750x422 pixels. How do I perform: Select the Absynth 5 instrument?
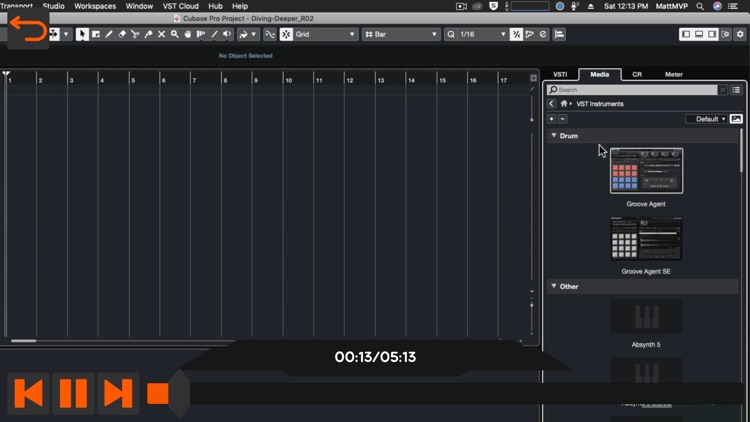pyautogui.click(x=646, y=316)
